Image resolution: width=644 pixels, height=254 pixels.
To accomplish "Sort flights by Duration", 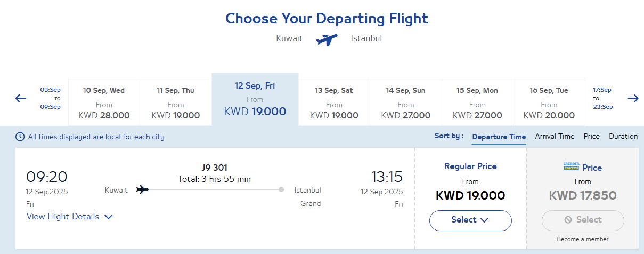I will click(623, 136).
